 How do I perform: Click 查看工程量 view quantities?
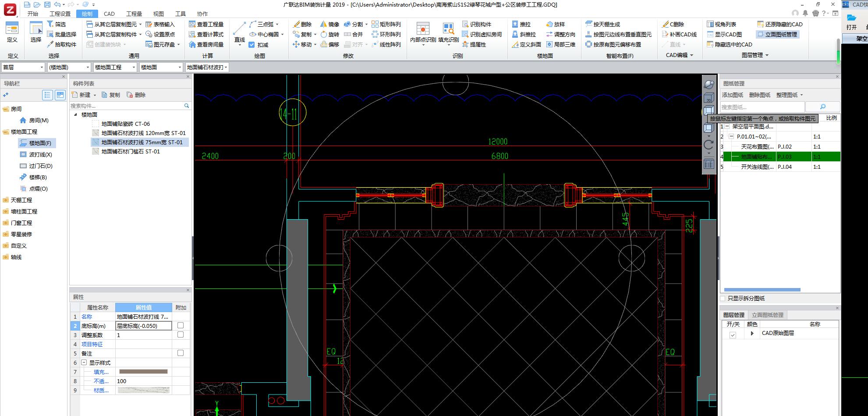(x=206, y=24)
